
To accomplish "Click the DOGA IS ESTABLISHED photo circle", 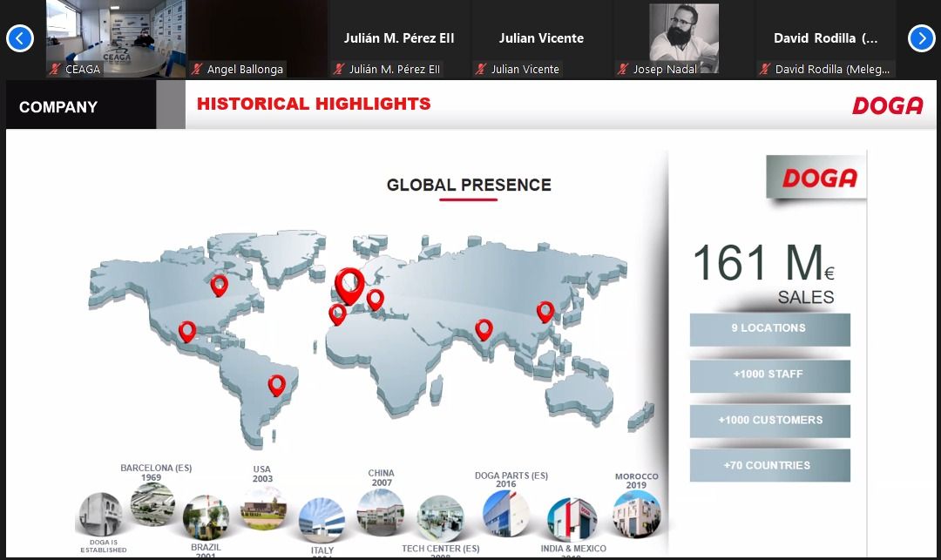I will click(100, 515).
